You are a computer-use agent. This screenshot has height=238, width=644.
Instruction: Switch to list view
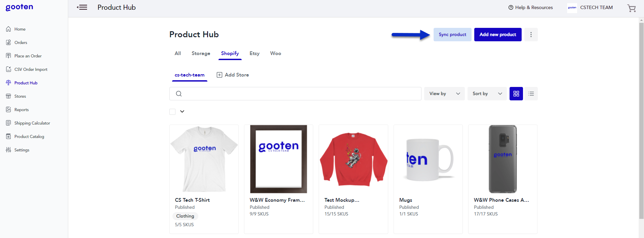[531, 94]
